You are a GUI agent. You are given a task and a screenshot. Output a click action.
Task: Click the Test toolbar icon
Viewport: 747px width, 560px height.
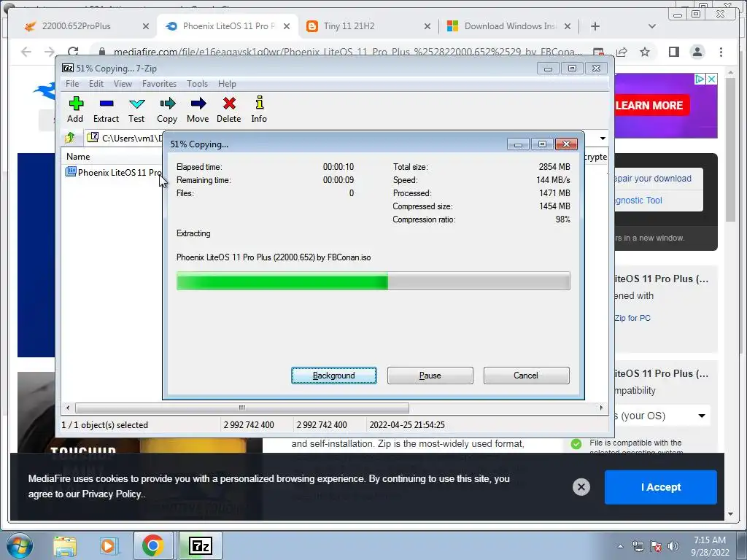coord(136,109)
